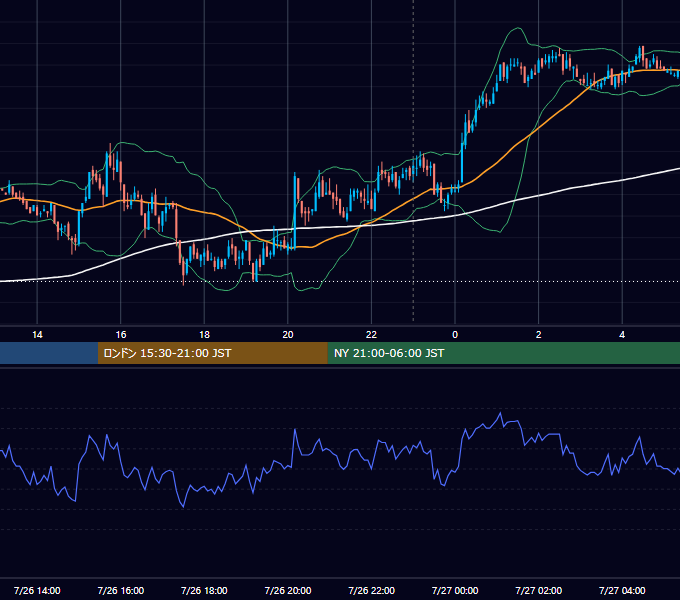Click the ロンドン 15:30-21:00 JST session band

(212, 353)
